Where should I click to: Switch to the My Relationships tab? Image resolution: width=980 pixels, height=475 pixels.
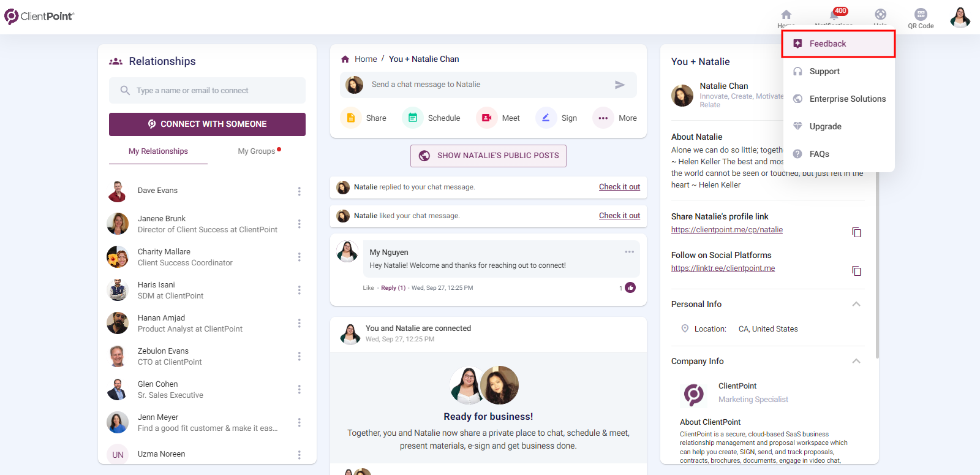[158, 151]
